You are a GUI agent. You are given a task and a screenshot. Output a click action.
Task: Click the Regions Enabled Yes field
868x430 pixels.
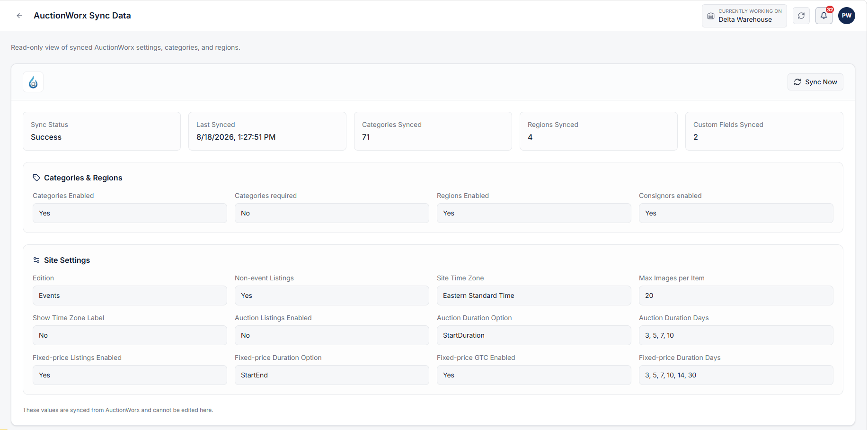[534, 213]
